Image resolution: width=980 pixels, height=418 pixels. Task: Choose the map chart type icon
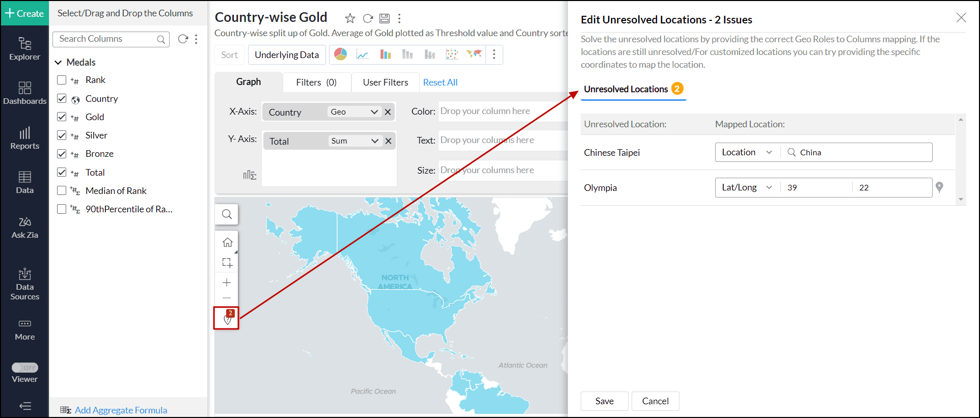coord(474,54)
